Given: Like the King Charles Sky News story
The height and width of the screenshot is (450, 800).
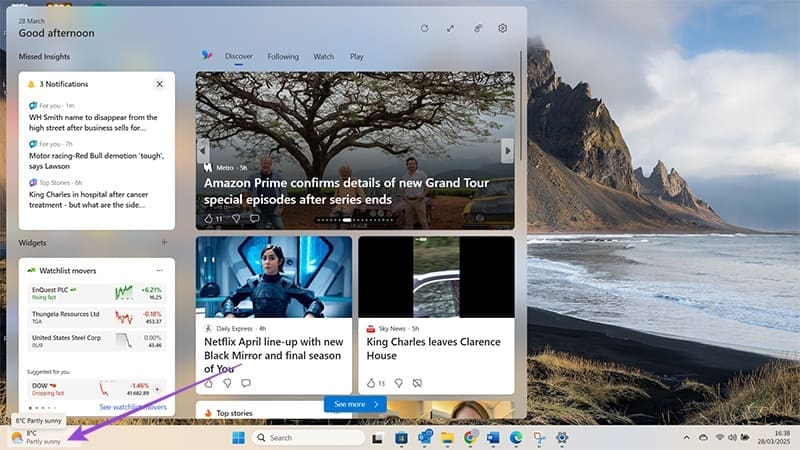Looking at the screenshot, I should pos(371,383).
